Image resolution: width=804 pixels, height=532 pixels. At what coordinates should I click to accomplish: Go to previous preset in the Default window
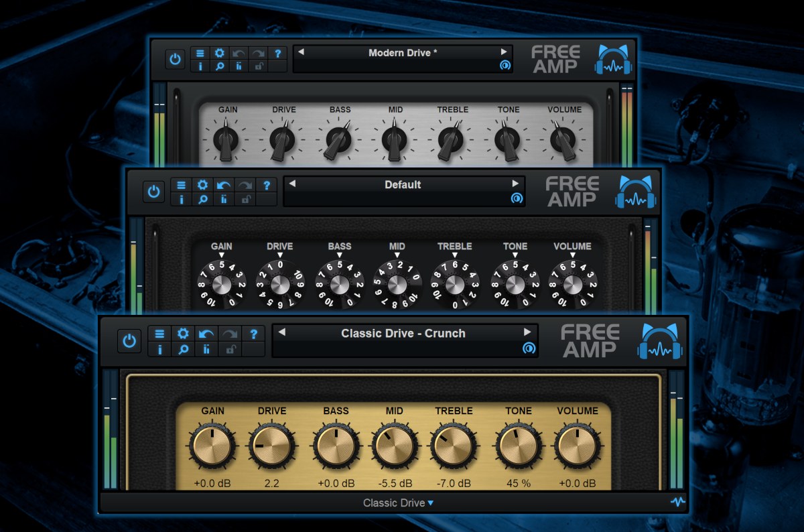point(292,184)
